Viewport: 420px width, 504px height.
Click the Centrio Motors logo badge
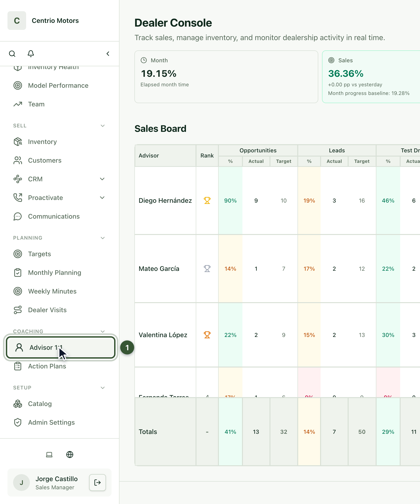[17, 21]
